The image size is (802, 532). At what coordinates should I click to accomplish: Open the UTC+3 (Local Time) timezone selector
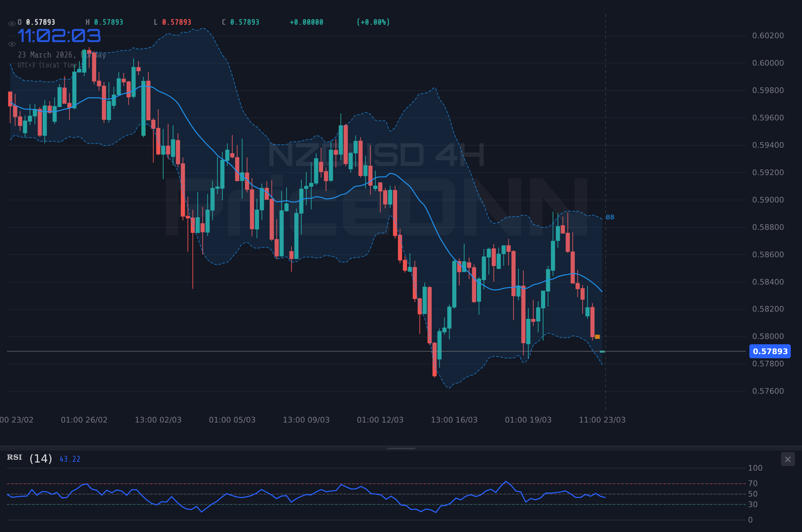pos(49,65)
